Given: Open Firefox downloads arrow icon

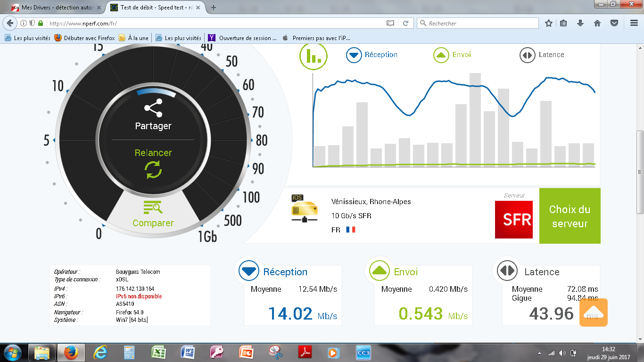Looking at the screenshot, I should 580,23.
